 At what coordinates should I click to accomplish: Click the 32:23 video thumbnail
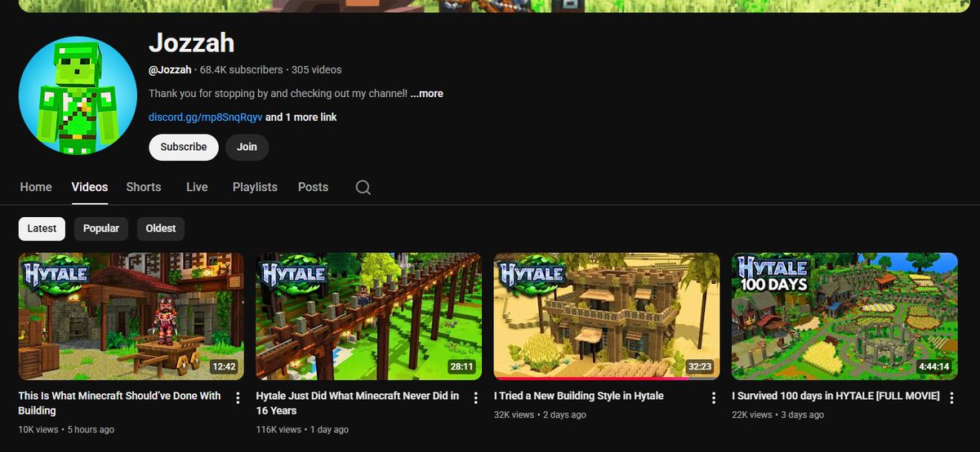(607, 317)
